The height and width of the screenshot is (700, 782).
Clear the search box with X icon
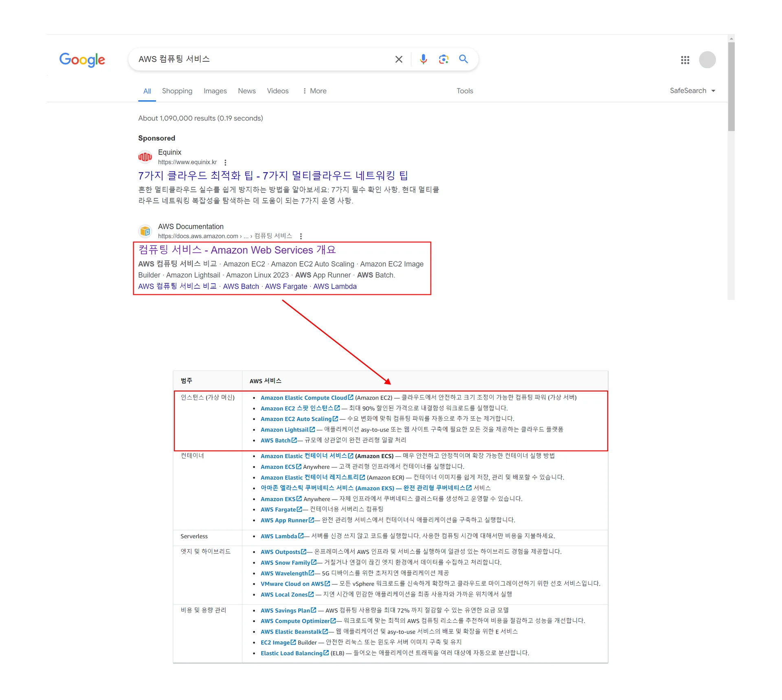(399, 59)
